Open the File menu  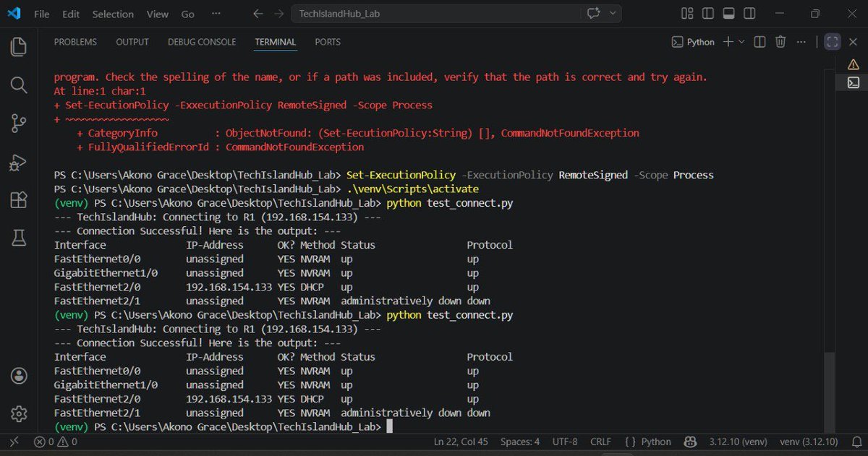(x=42, y=14)
